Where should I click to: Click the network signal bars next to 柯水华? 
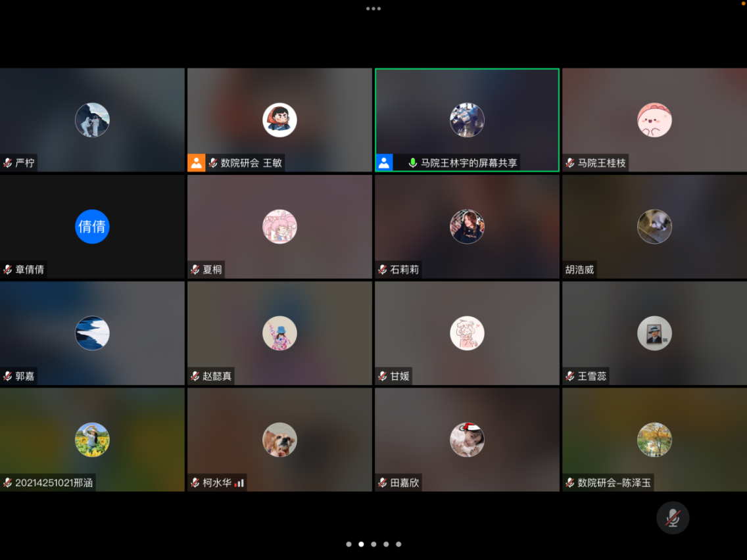(x=239, y=483)
